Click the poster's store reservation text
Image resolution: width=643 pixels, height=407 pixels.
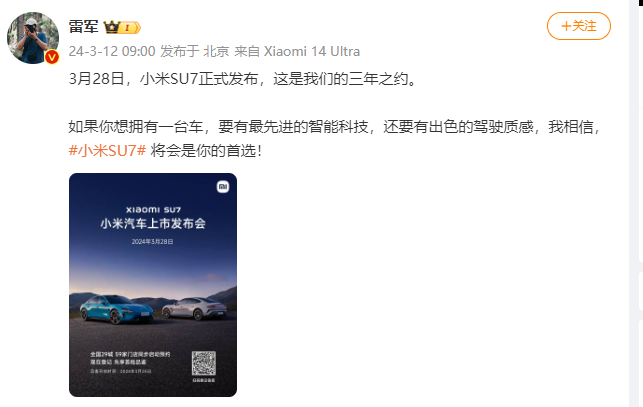130,358
